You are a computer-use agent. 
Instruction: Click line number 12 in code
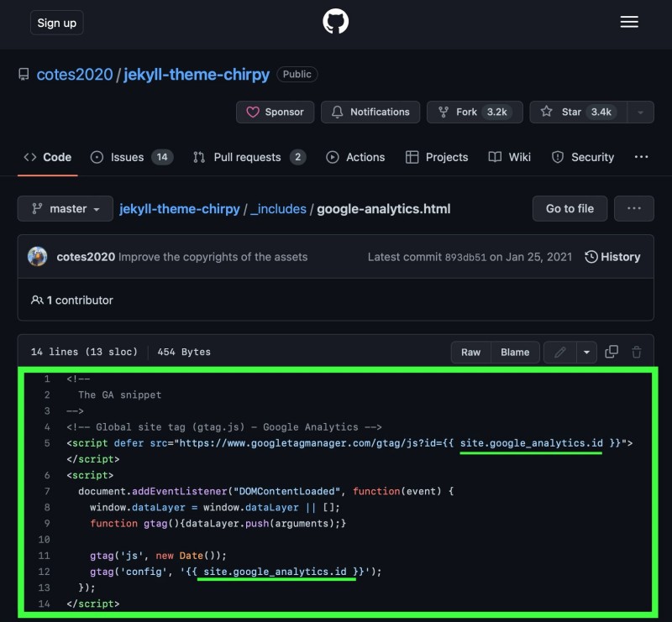tap(45, 572)
